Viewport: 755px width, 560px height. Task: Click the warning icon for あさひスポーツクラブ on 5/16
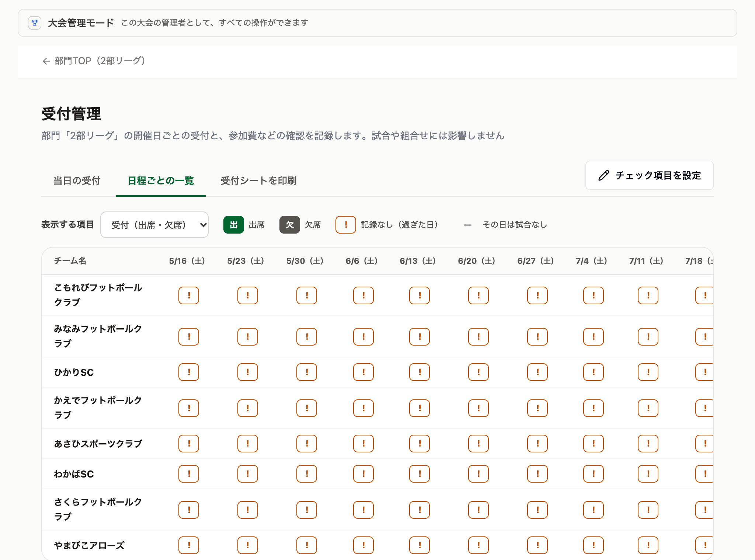coord(189,444)
